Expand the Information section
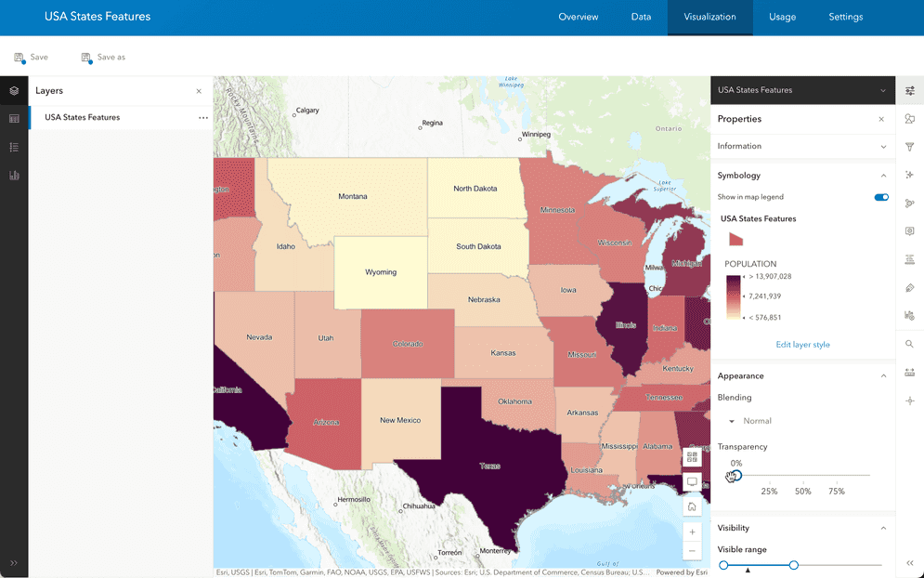 (x=883, y=147)
